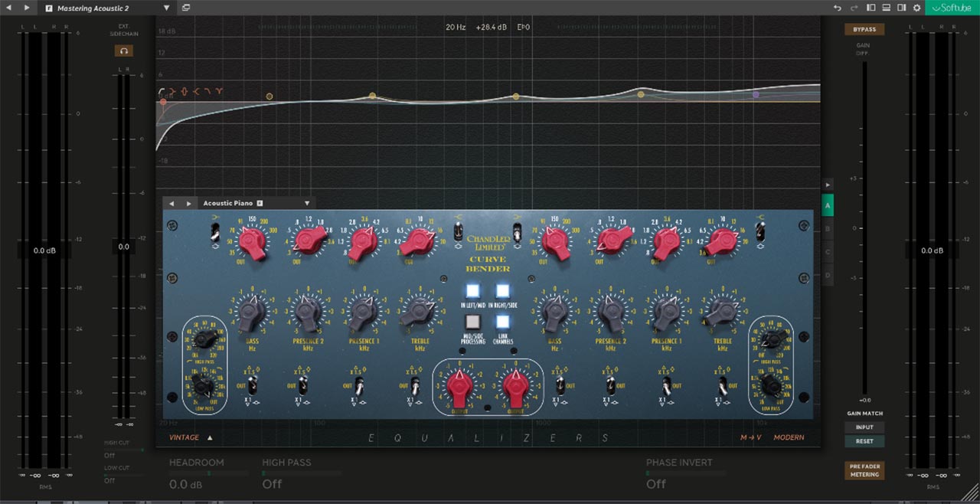Click the BYPASS button

coord(864,29)
